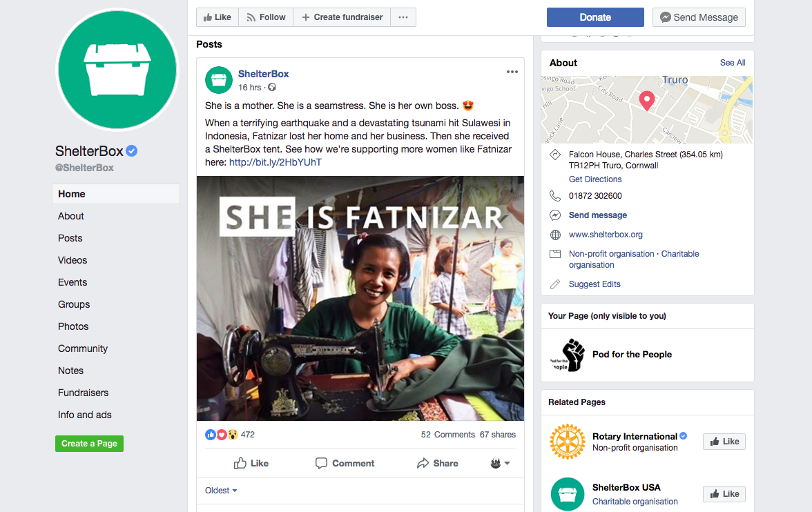Open the Fundraisers sidebar item
Screen dimensions: 812x512
[84, 393]
